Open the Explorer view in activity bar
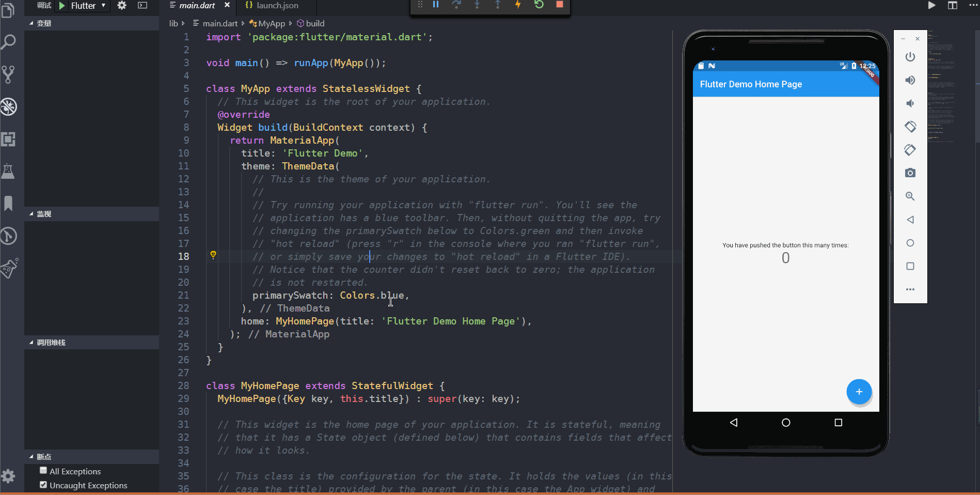This screenshot has width=980, height=495. 8,9
